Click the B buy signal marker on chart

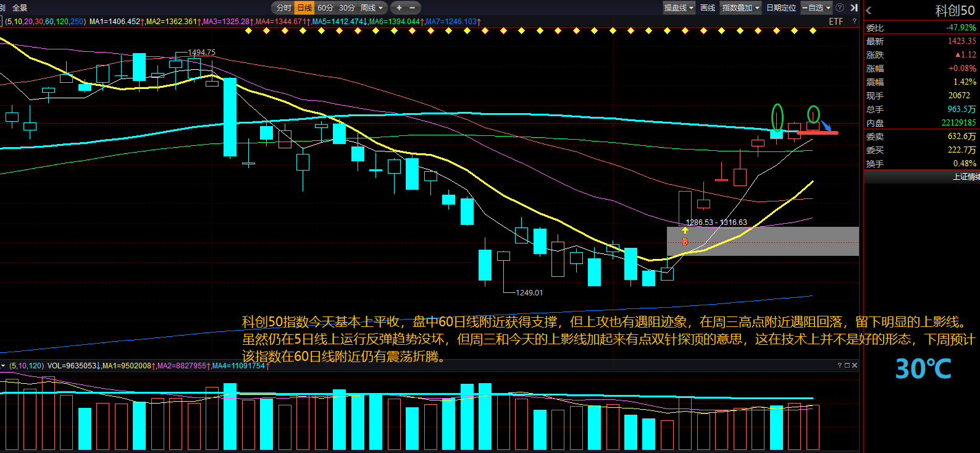pyautogui.click(x=685, y=242)
